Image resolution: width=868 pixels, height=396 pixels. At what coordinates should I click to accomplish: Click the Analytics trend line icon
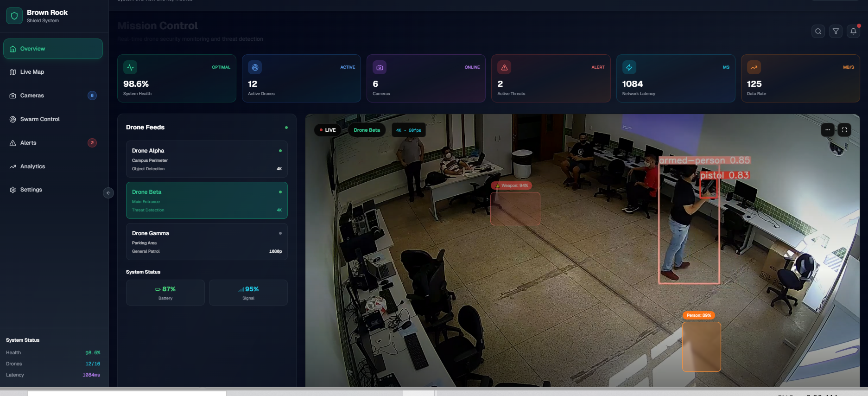13,166
